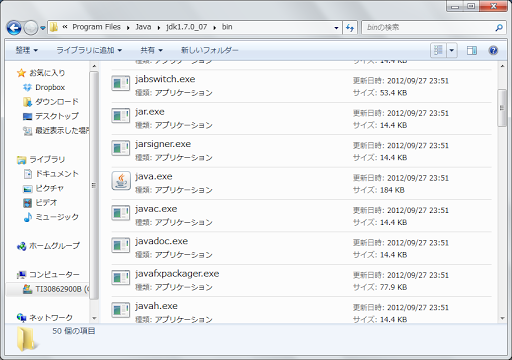This screenshot has width=512, height=360.
Task: Toggle the preview pane
Action: point(472,50)
